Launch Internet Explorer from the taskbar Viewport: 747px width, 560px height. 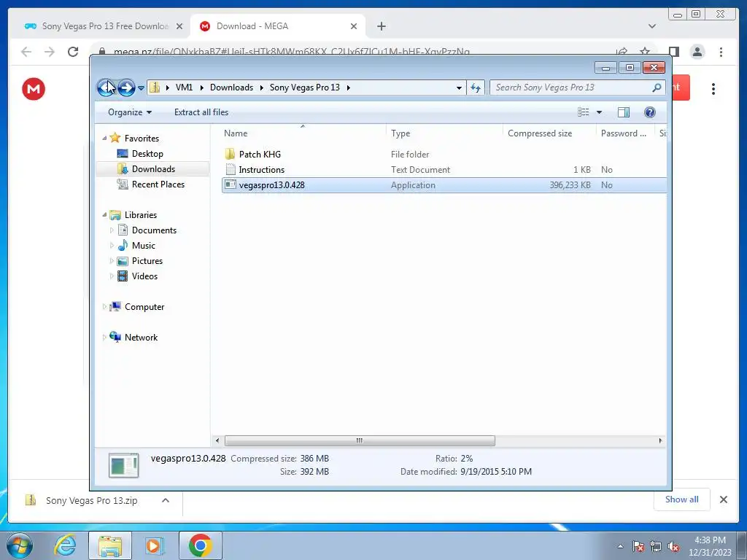click(65, 545)
